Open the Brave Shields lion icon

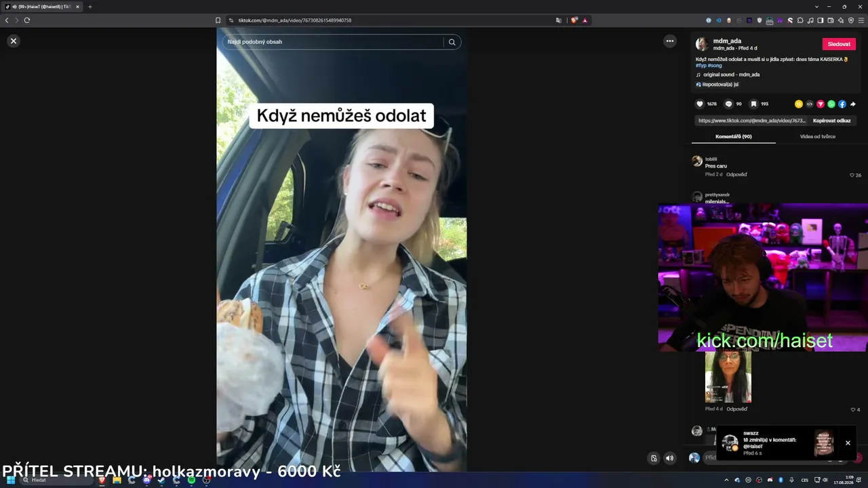[x=574, y=20]
